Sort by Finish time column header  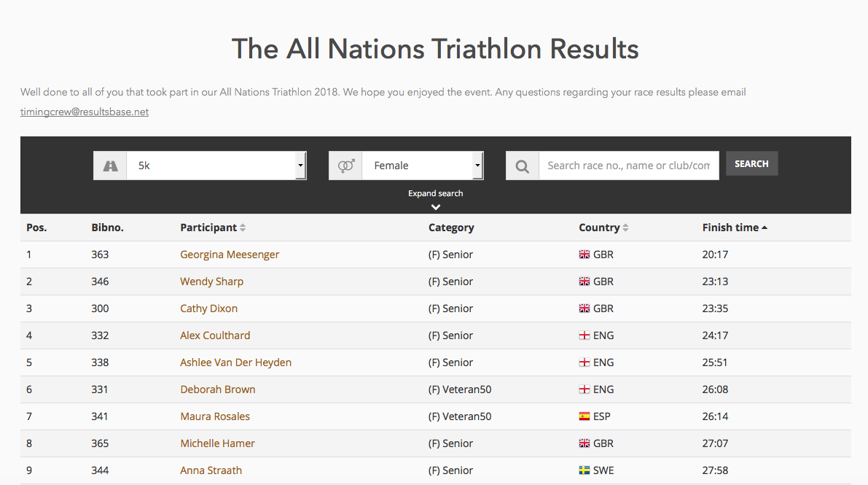coord(730,228)
